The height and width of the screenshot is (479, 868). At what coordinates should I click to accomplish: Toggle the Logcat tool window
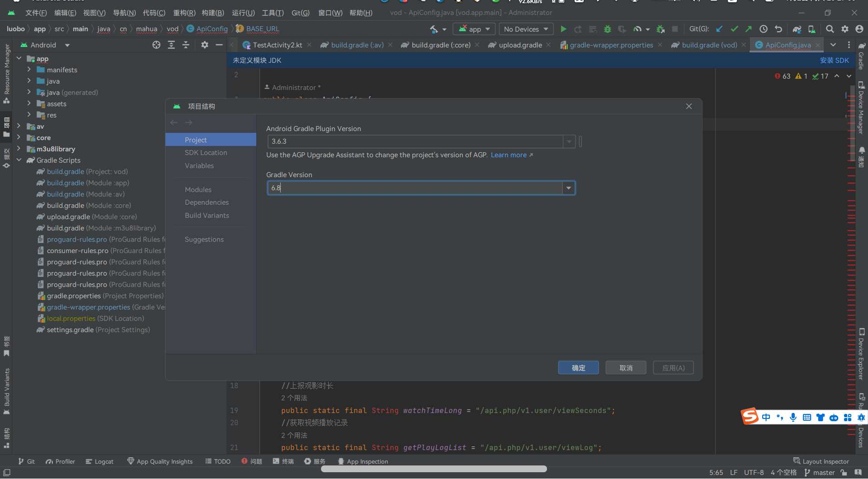(x=99, y=461)
